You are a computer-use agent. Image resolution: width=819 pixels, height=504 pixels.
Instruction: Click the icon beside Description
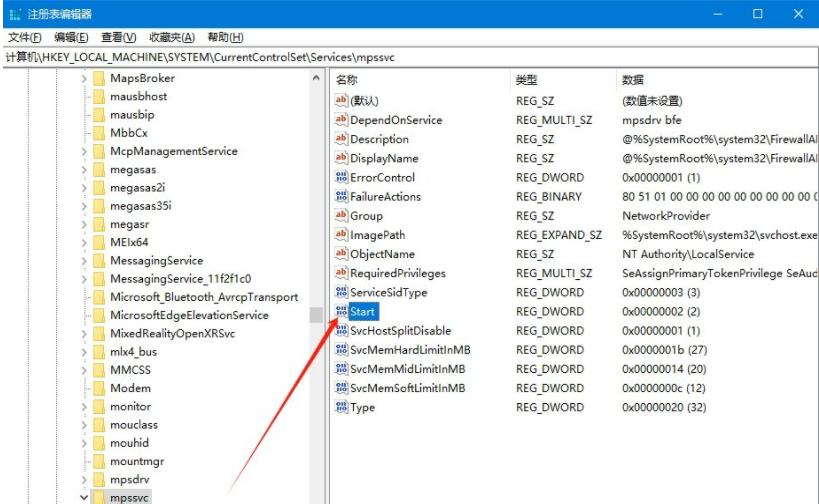[x=341, y=139]
